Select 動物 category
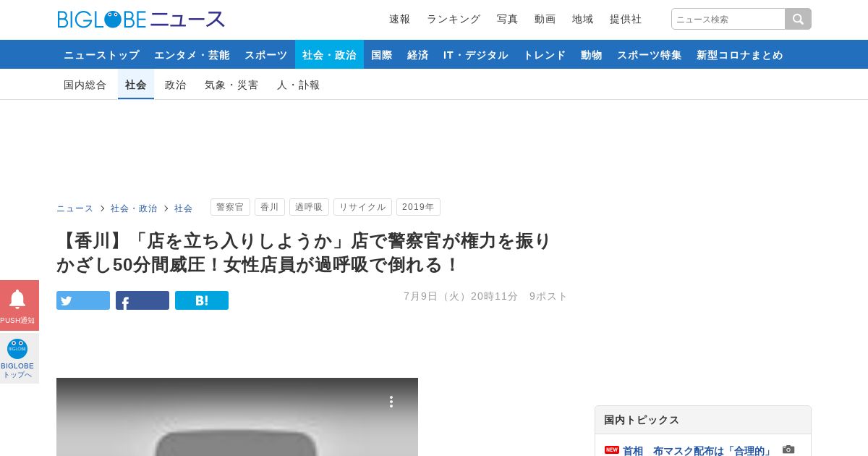Image resolution: width=868 pixels, height=456 pixels. click(x=592, y=54)
